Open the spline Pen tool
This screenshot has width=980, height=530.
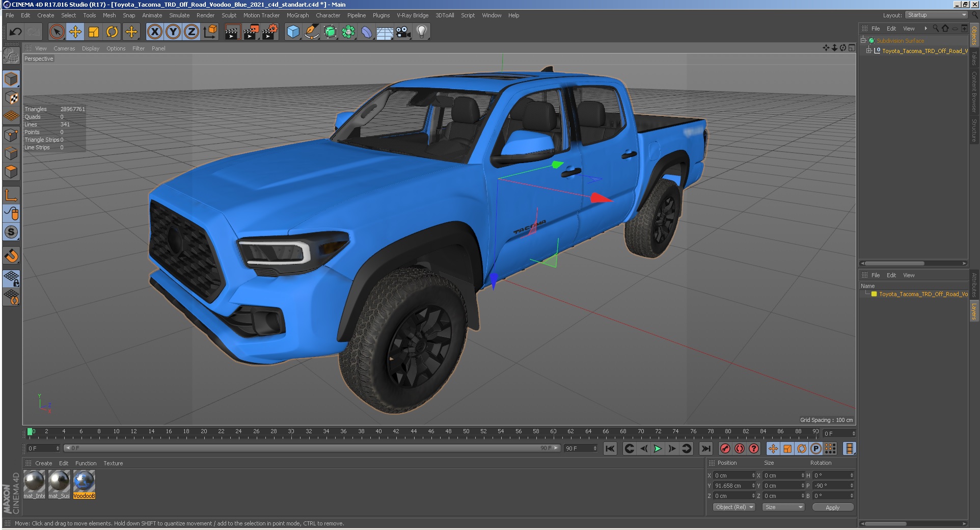311,32
